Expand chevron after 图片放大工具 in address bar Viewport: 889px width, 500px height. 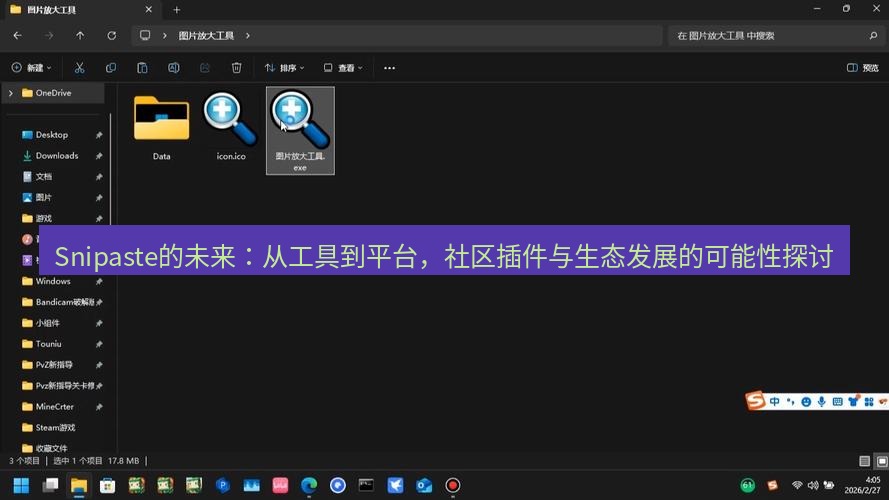pyautogui.click(x=248, y=36)
